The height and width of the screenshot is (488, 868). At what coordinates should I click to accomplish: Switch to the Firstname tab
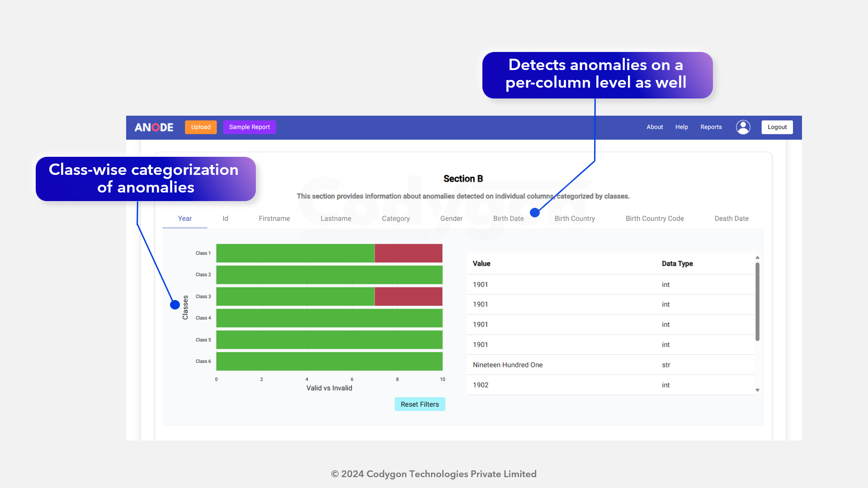pyautogui.click(x=274, y=219)
